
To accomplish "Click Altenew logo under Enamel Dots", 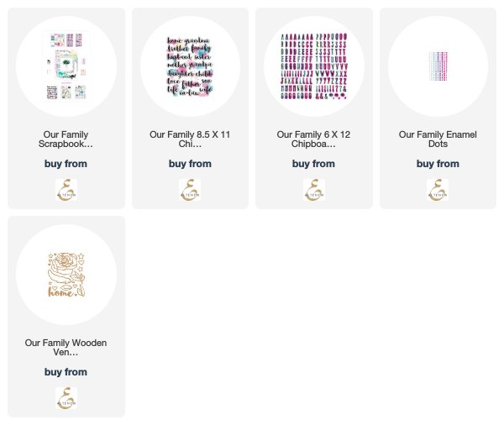I will coord(438,190).
